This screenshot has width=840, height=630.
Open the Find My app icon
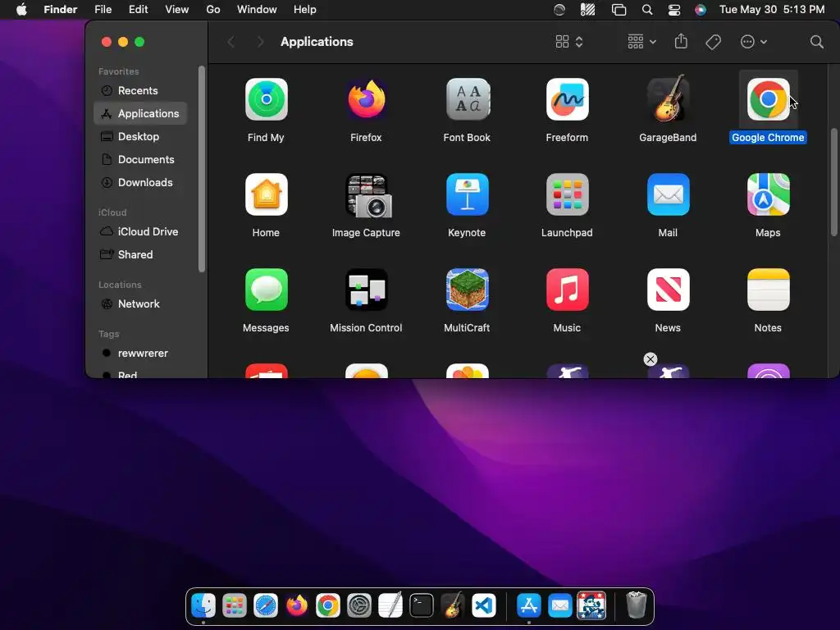pos(267,99)
